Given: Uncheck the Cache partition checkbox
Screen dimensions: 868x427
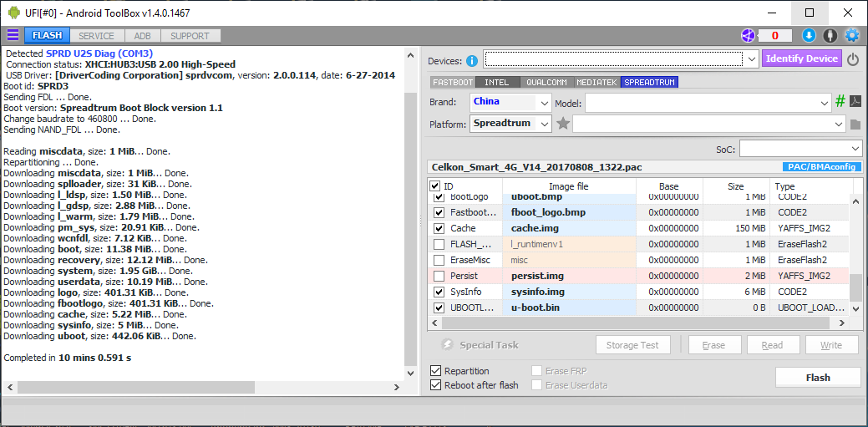Looking at the screenshot, I should [439, 228].
